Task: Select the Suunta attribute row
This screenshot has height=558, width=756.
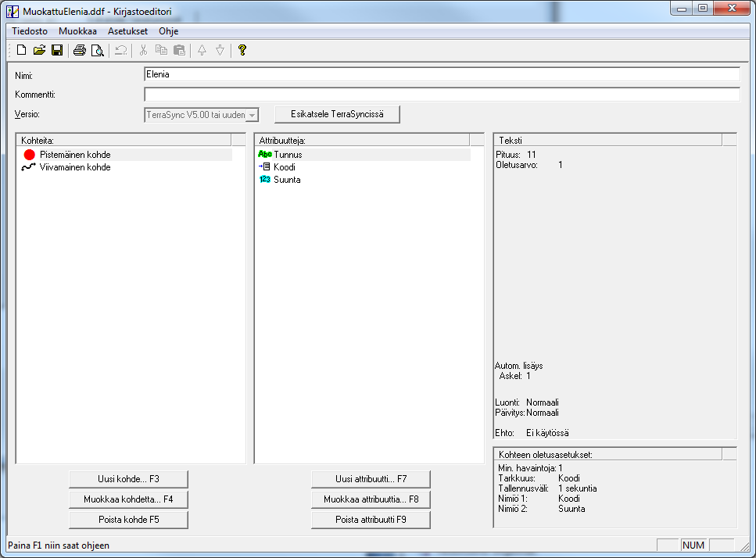Action: (364, 180)
